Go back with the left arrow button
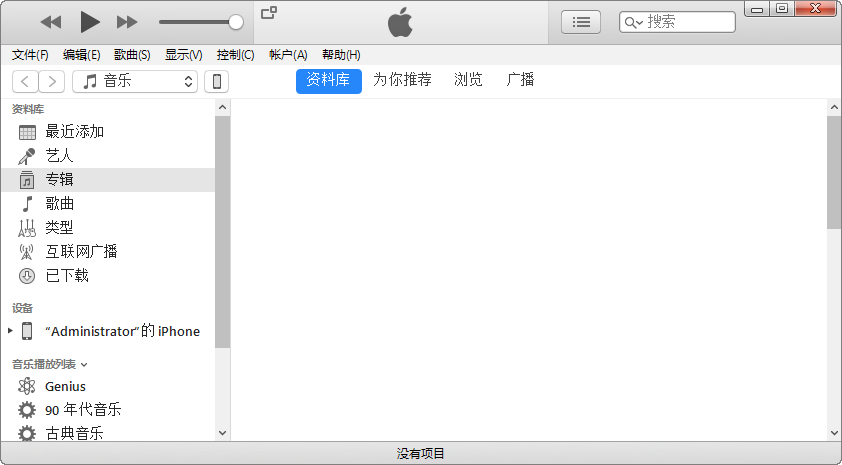 click(25, 81)
